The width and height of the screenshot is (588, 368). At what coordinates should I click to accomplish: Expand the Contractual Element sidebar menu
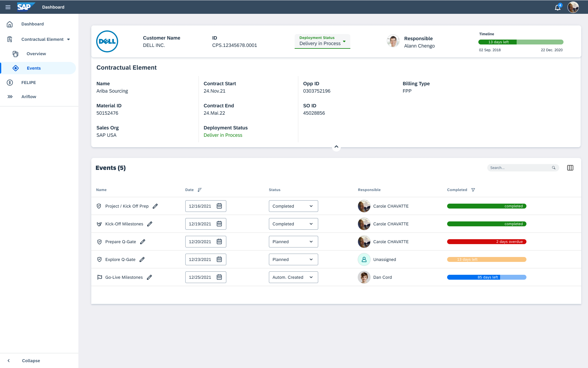[68, 39]
